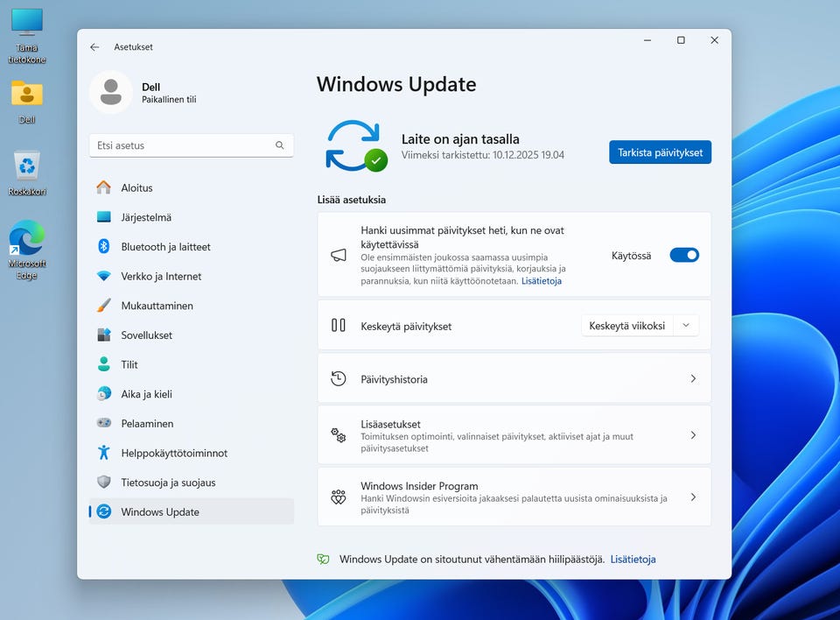Open Verkko ja Internet section
The height and width of the screenshot is (620, 840).
[192, 276]
